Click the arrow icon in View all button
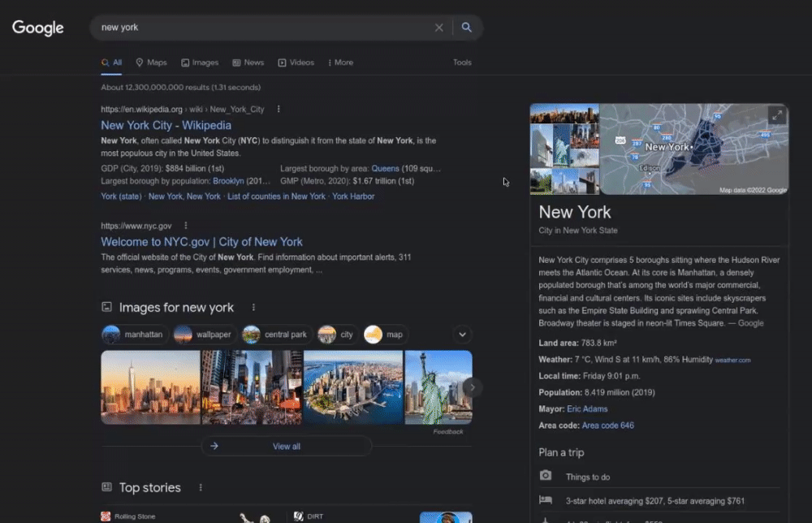812x523 pixels. pos(214,447)
